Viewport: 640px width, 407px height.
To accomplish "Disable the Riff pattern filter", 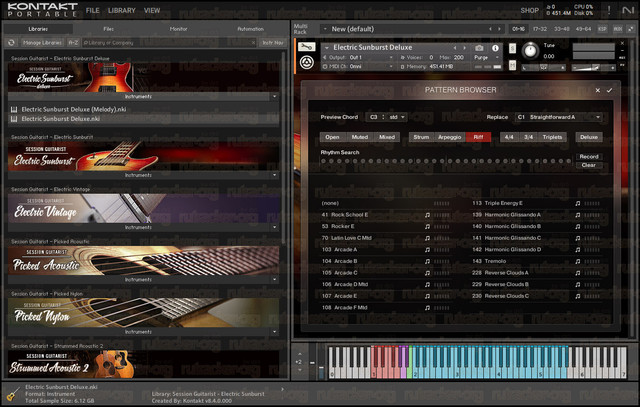I will click(478, 137).
